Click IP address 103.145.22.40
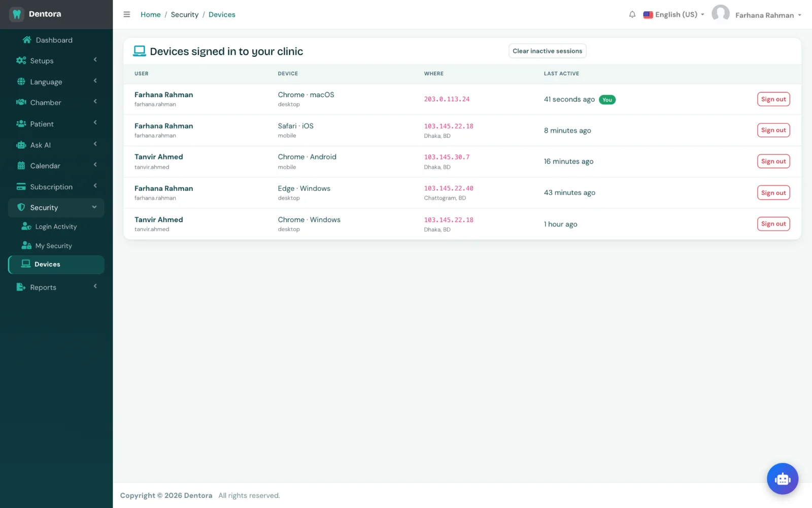812x508 pixels. (449, 188)
